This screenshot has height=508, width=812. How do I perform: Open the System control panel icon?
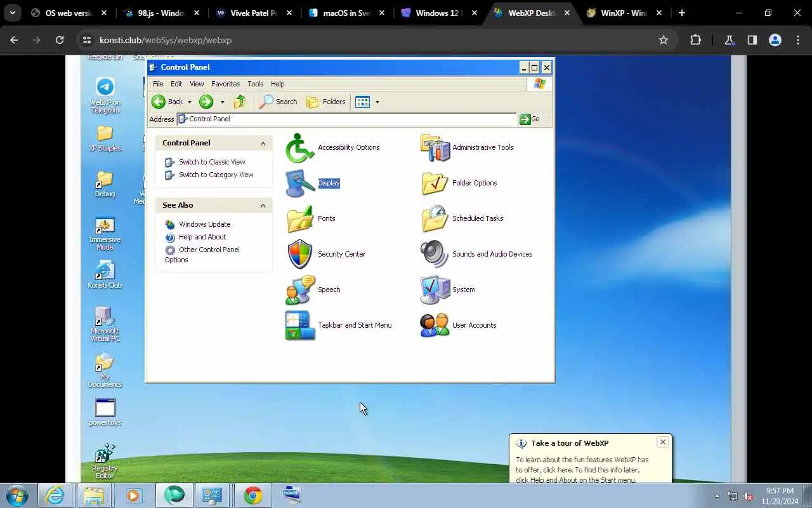coord(435,290)
